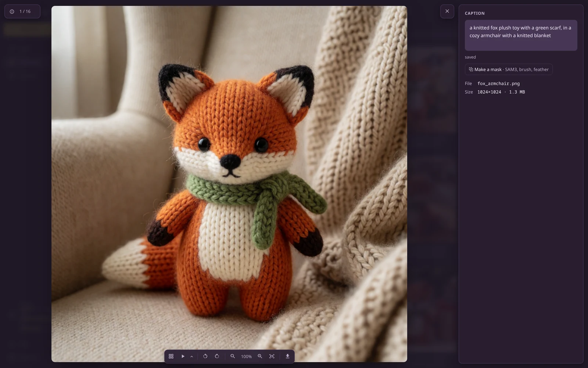The height and width of the screenshot is (368, 588).
Task: Click the 1 / 16 info counter
Action: click(22, 11)
